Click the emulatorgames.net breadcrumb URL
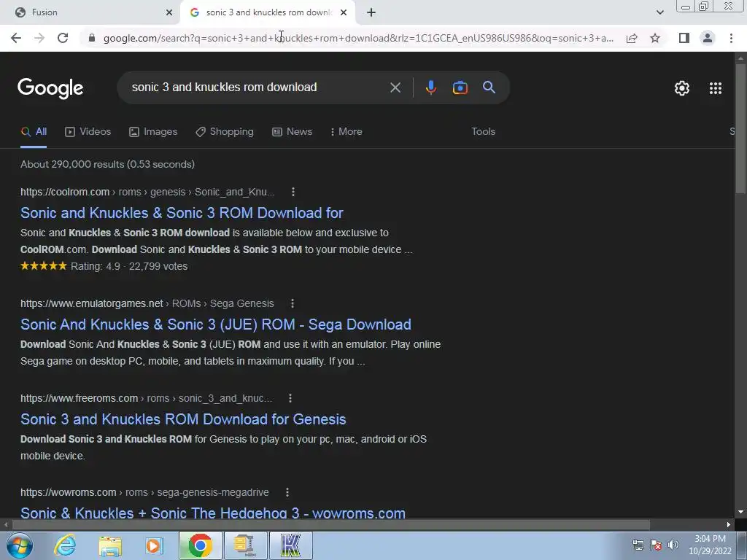 point(147,303)
